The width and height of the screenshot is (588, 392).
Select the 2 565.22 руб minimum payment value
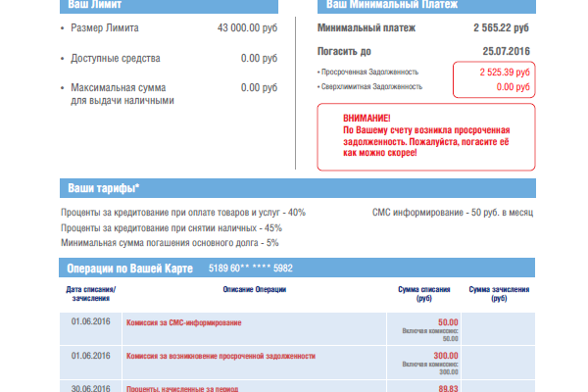point(501,29)
